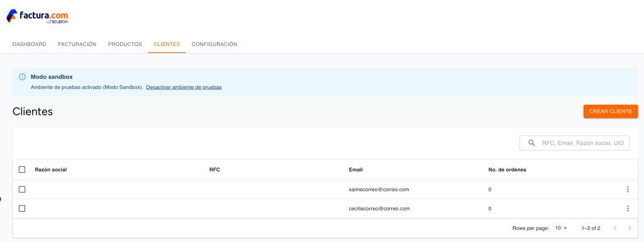Click the Crear Cliente button

[x=610, y=112]
